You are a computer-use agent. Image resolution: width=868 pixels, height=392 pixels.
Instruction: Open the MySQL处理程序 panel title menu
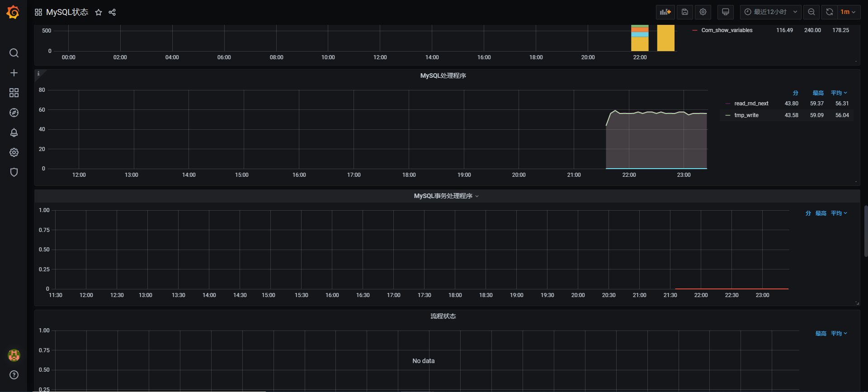coord(443,76)
